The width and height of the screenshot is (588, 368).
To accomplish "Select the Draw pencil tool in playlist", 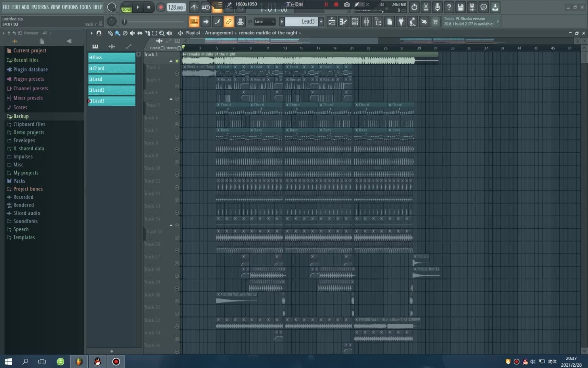I will click(x=110, y=33).
